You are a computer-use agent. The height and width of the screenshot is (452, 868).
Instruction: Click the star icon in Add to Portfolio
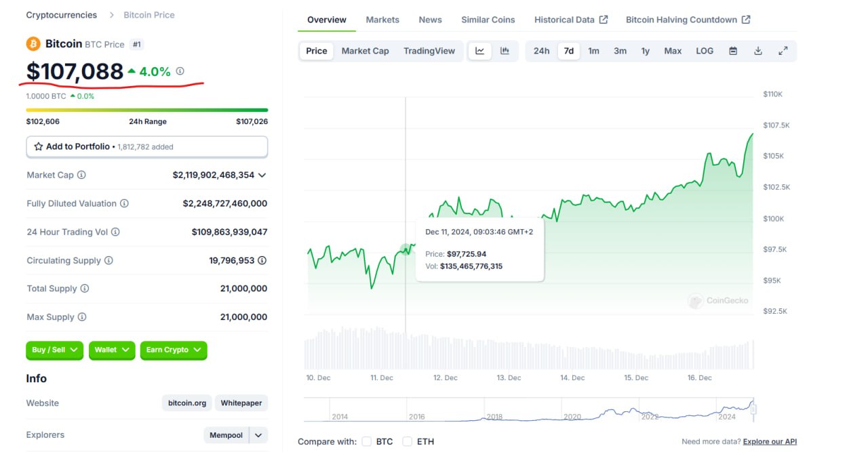point(39,146)
